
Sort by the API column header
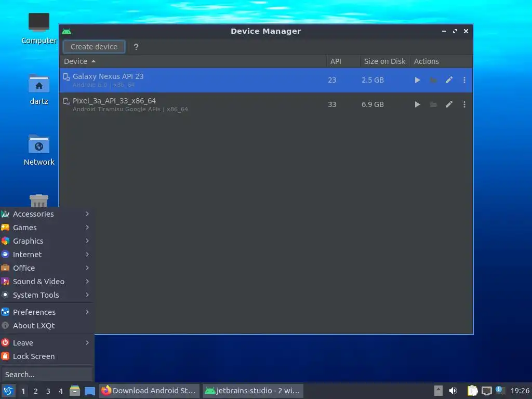point(343,61)
